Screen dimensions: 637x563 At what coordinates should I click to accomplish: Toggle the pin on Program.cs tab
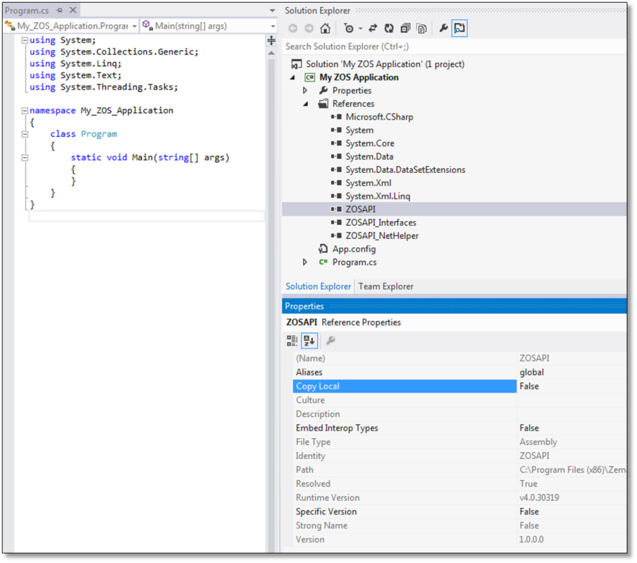(x=60, y=10)
